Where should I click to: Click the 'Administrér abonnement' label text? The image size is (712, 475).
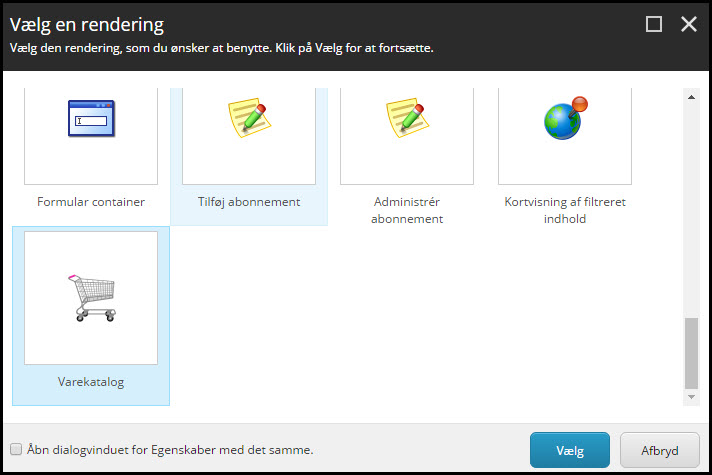pos(407,210)
